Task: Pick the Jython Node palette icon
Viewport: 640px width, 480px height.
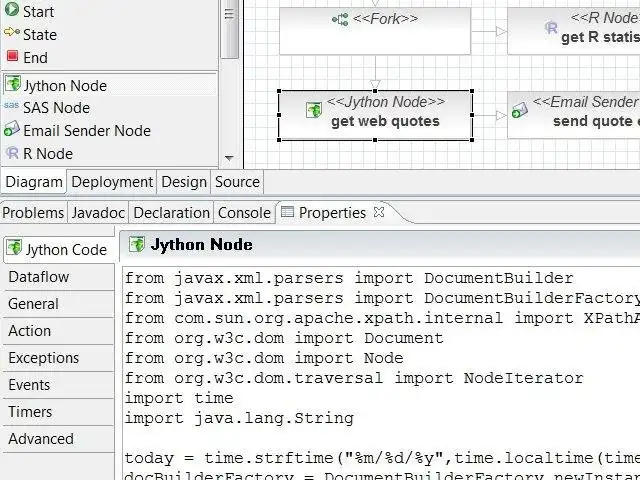Action: click(x=13, y=83)
